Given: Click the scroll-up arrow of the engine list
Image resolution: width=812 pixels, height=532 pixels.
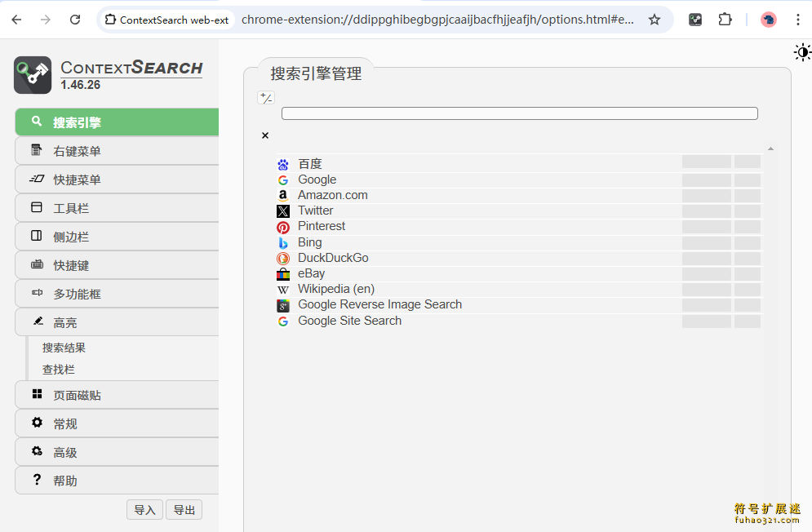Looking at the screenshot, I should pos(770,149).
